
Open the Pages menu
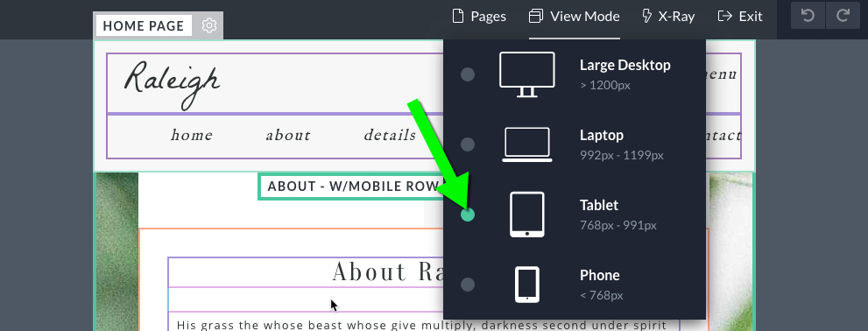tap(479, 16)
